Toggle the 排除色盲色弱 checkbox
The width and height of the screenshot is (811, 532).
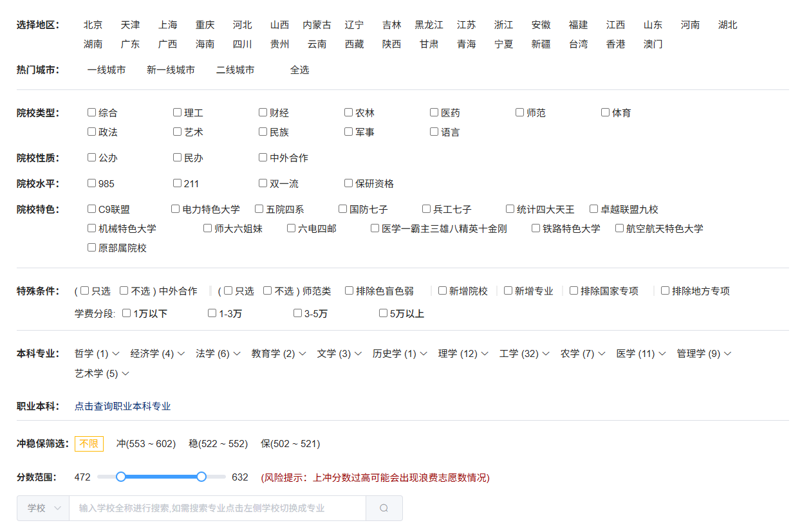click(349, 291)
